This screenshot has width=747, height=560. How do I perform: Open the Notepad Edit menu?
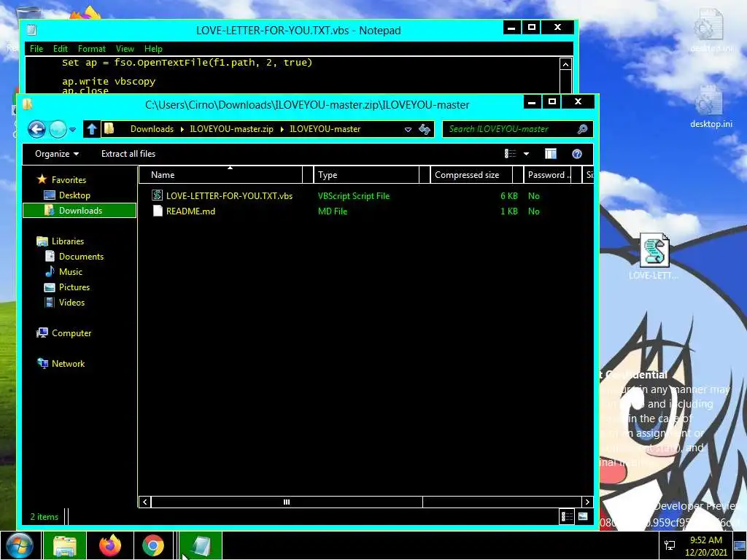pyautogui.click(x=60, y=49)
